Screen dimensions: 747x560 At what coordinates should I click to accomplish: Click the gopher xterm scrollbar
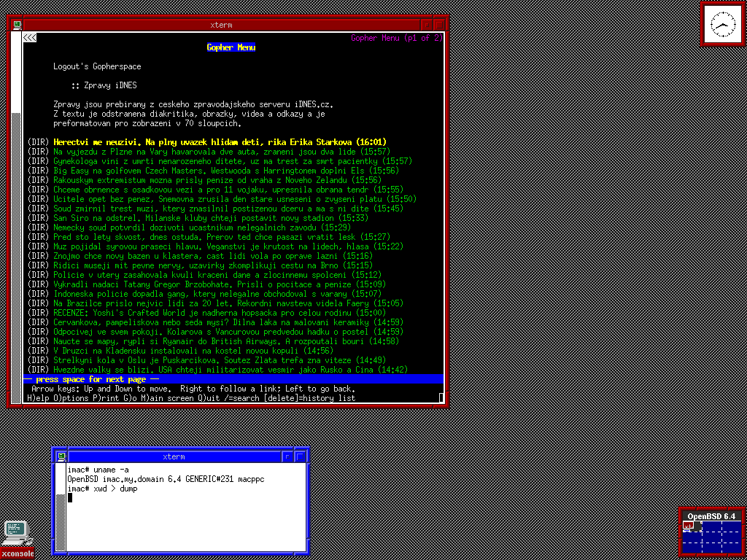coord(16,219)
